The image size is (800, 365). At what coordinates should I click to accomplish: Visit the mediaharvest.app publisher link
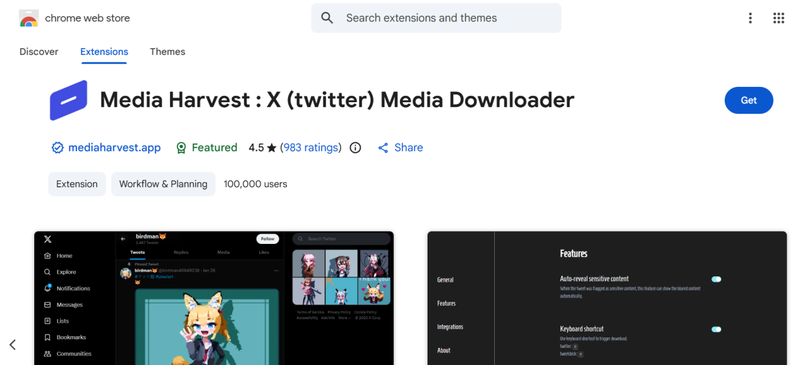(x=114, y=148)
